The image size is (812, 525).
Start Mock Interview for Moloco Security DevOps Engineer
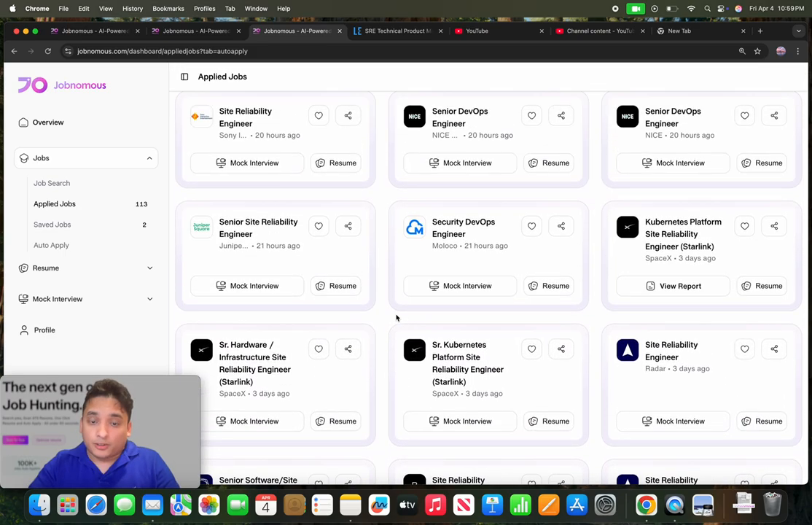(460, 286)
